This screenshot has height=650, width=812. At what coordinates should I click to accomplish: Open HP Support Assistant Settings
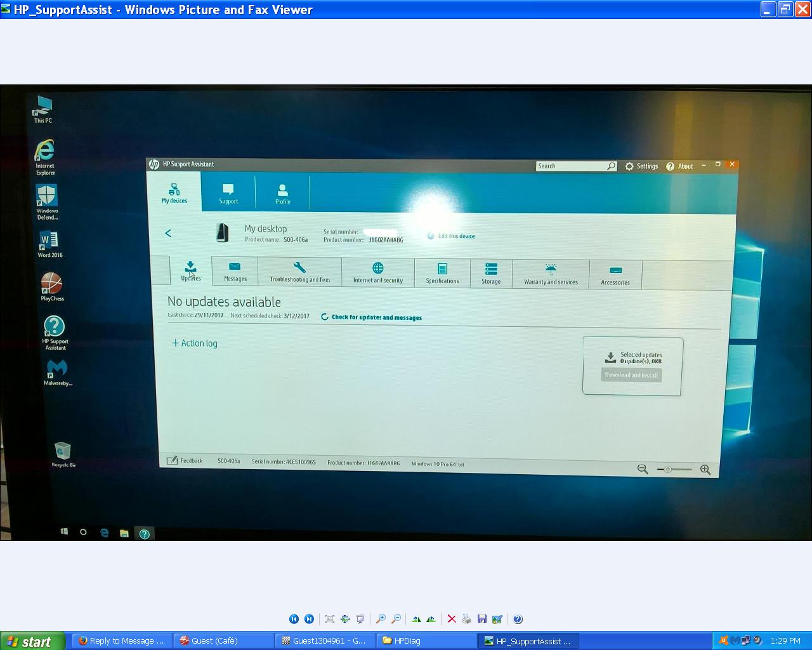641,166
